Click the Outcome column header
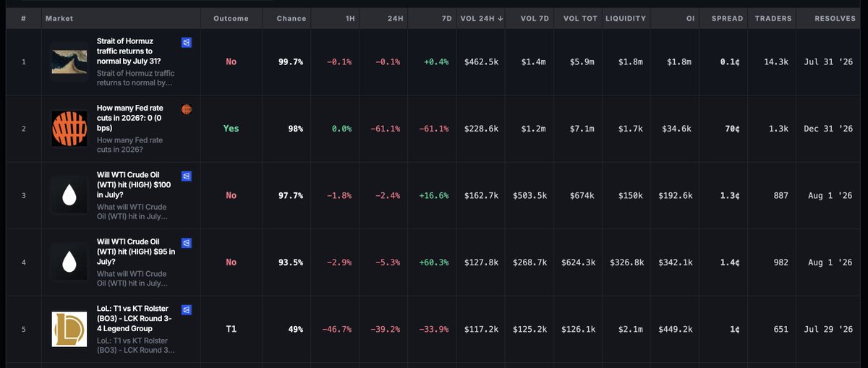The image size is (868, 368). (231, 18)
